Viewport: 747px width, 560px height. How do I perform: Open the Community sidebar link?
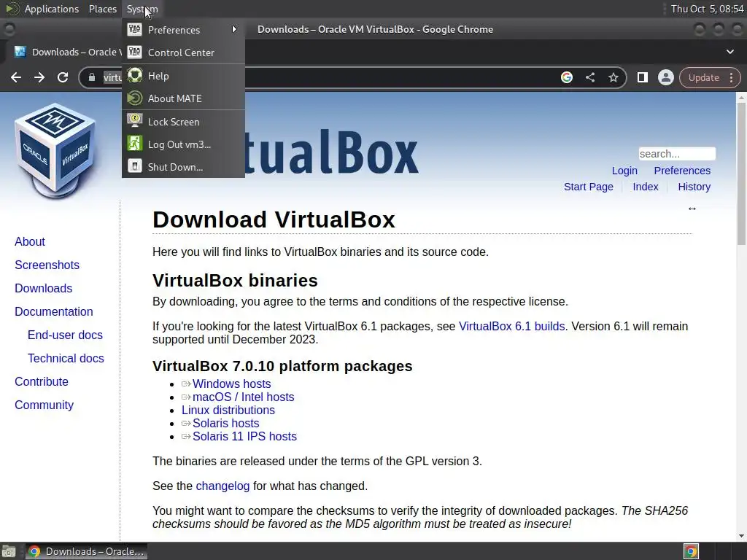(44, 405)
